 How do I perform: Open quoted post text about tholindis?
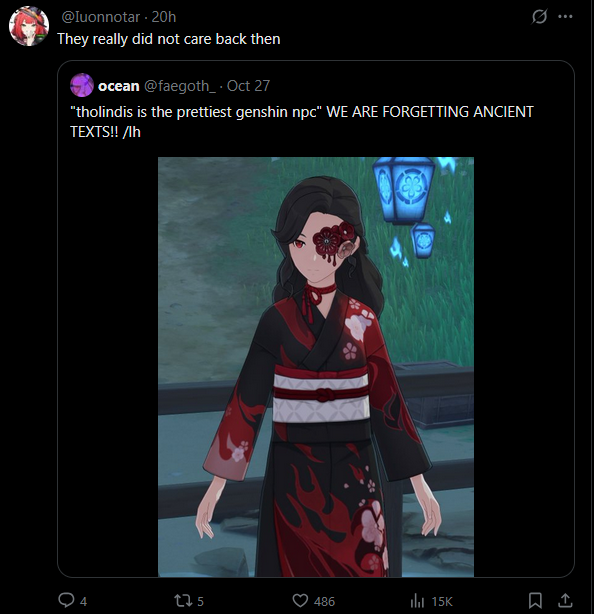(x=302, y=122)
